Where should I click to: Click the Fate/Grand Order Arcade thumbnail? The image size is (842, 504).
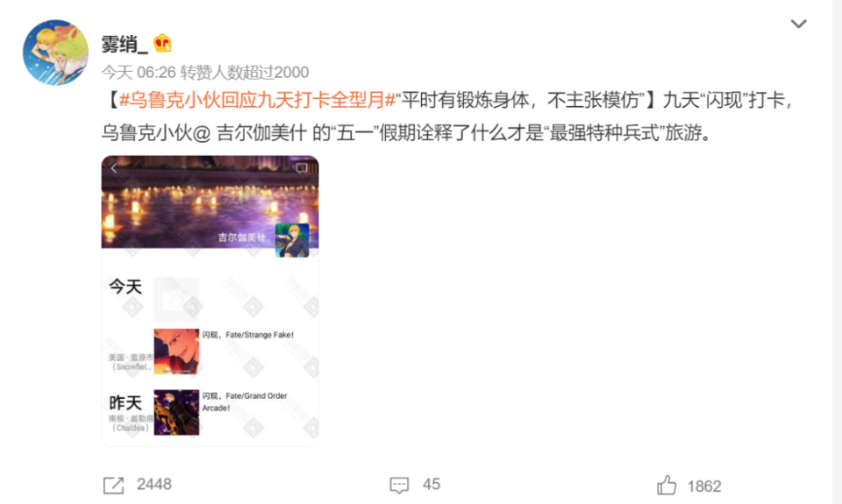click(x=176, y=412)
